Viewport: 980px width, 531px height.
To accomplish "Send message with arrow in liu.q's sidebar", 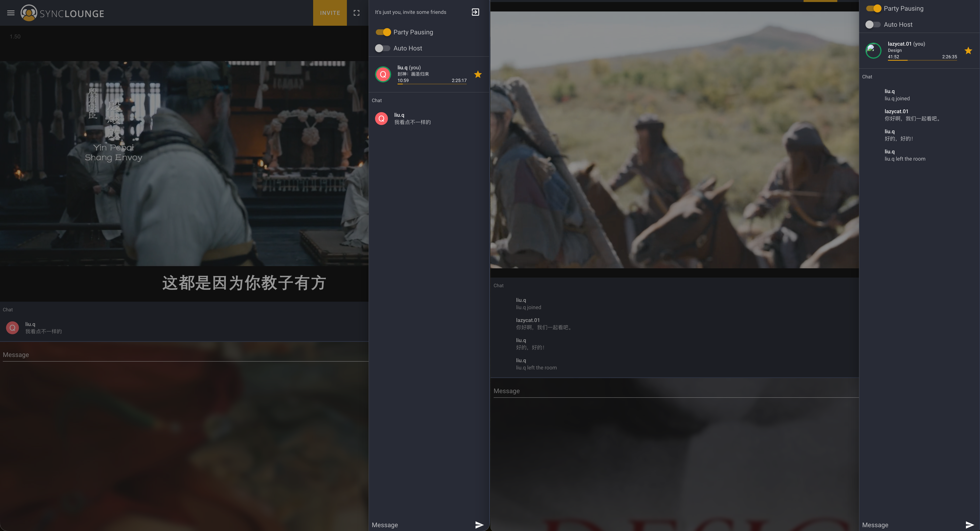I will pyautogui.click(x=479, y=525).
